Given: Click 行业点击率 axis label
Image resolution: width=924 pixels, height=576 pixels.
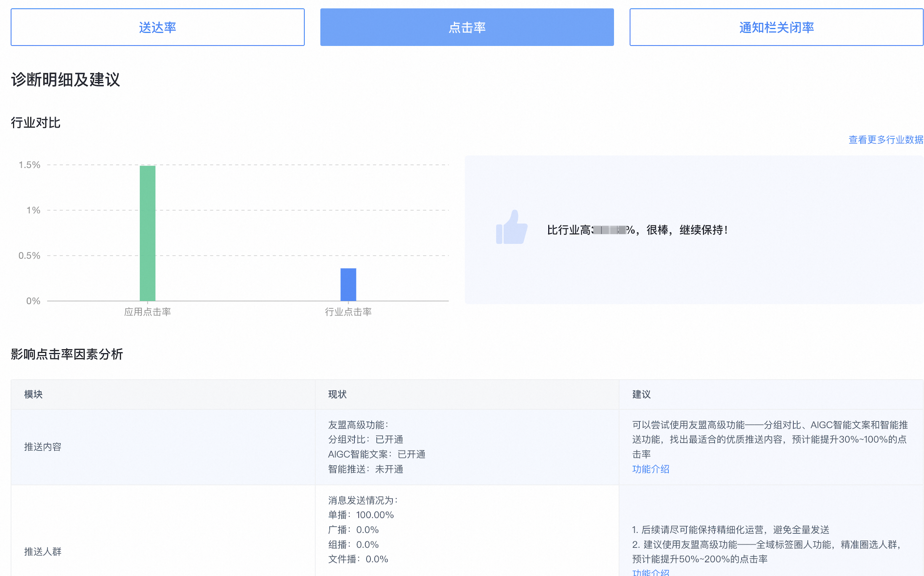Looking at the screenshot, I should 348,312.
